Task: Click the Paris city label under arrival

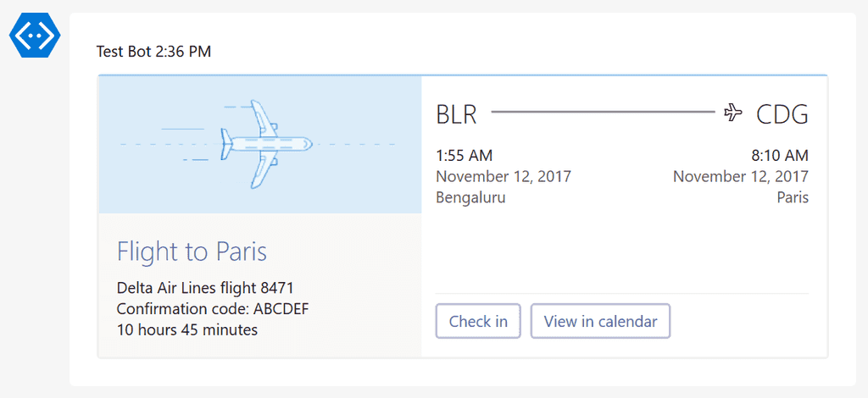Action: pyautogui.click(x=793, y=198)
